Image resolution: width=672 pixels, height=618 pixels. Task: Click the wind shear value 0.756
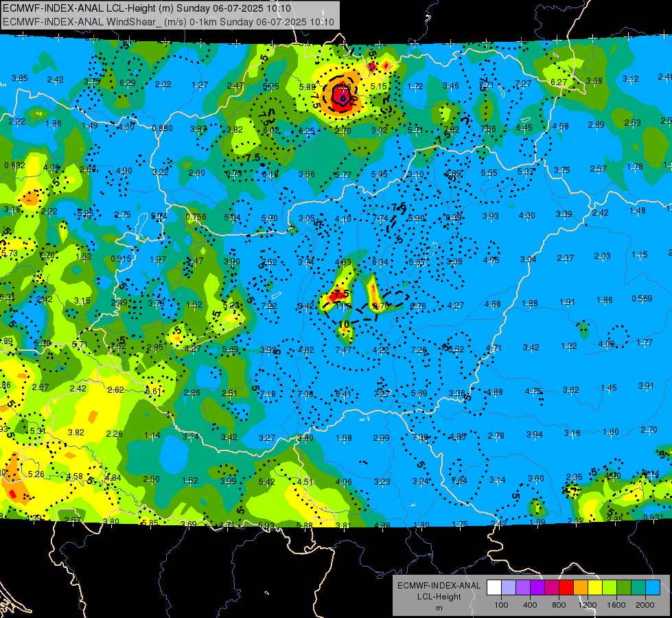[196, 217]
